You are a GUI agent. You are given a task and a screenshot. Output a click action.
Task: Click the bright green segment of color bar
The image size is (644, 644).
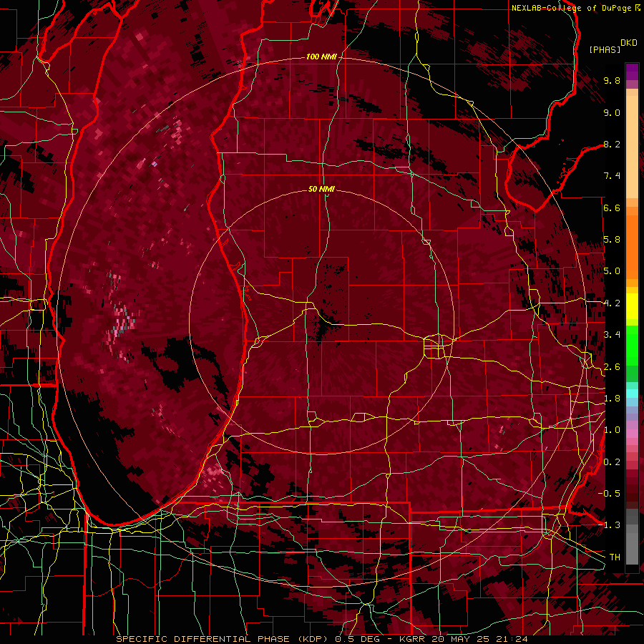point(632,346)
